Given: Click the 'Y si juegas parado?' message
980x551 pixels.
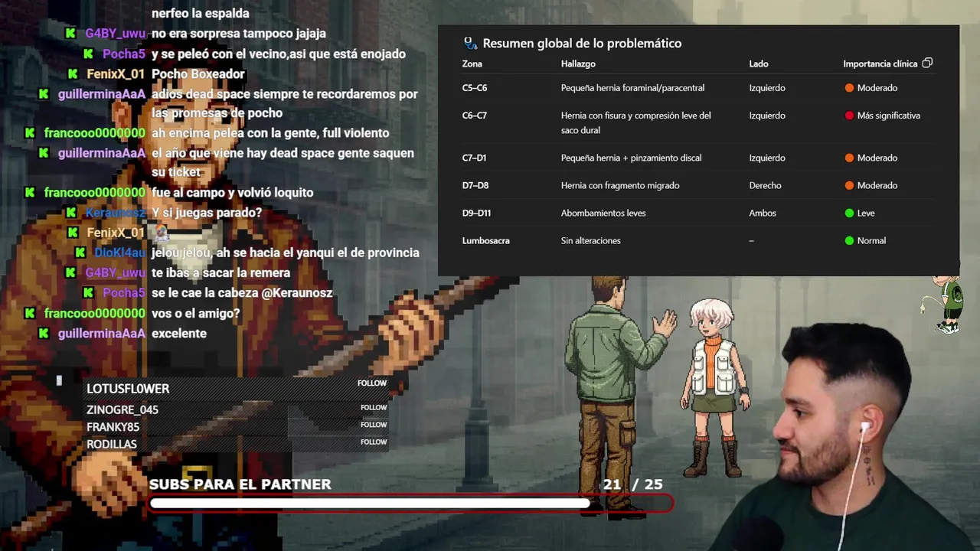Looking at the screenshot, I should (207, 212).
